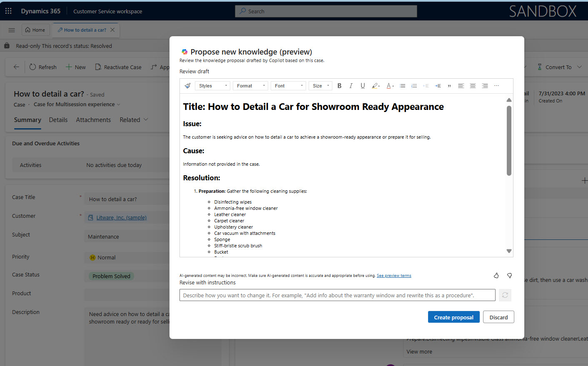Open the Home tab
The image size is (588, 366).
[x=35, y=30]
